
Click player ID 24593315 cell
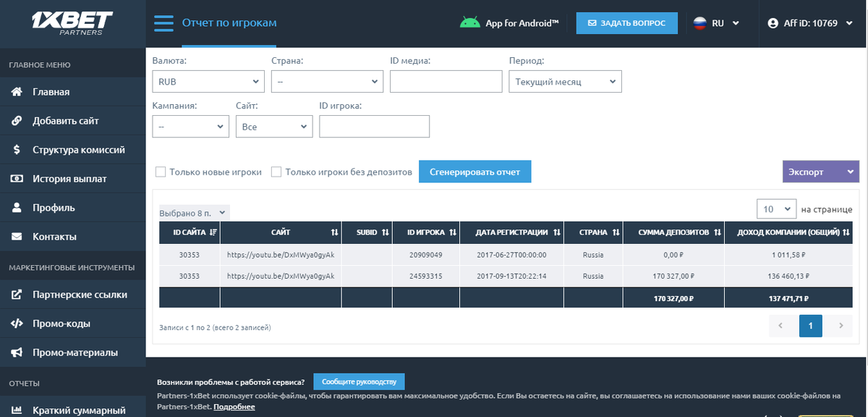[x=425, y=276]
